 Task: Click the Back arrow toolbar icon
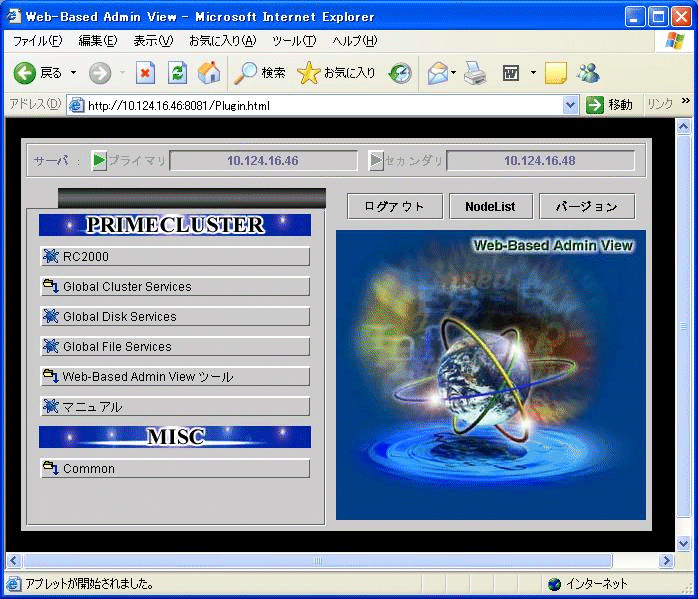(x=24, y=73)
